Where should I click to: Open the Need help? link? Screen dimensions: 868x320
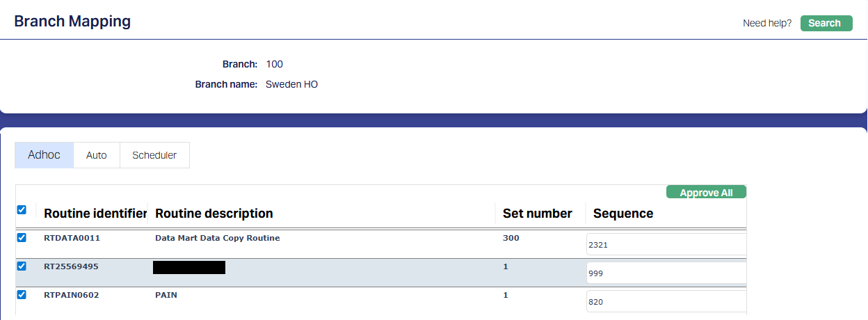766,23
